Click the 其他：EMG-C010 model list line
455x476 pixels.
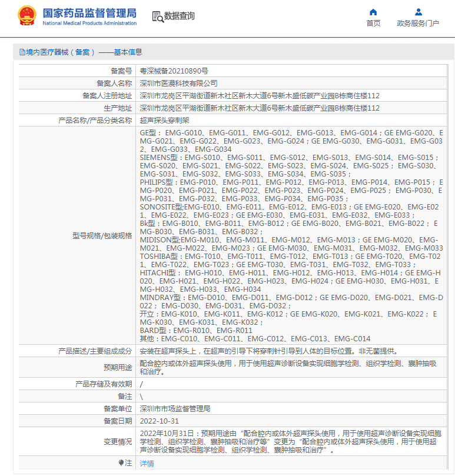coord(255,339)
